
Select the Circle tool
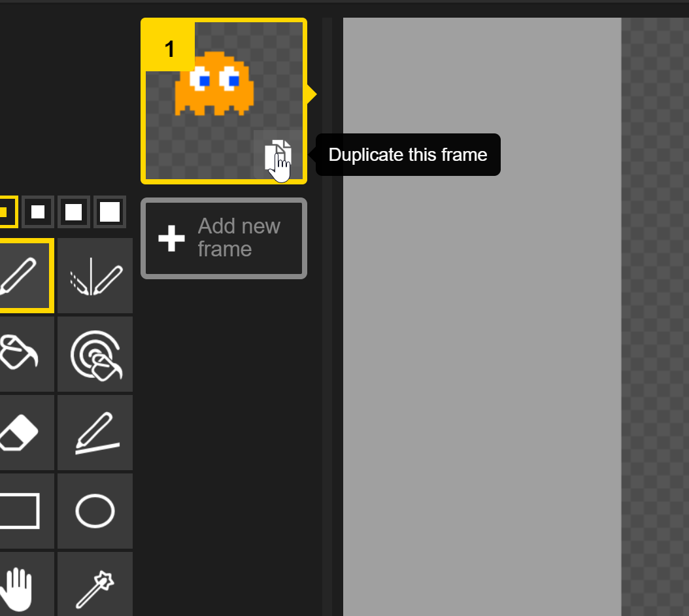click(x=95, y=511)
